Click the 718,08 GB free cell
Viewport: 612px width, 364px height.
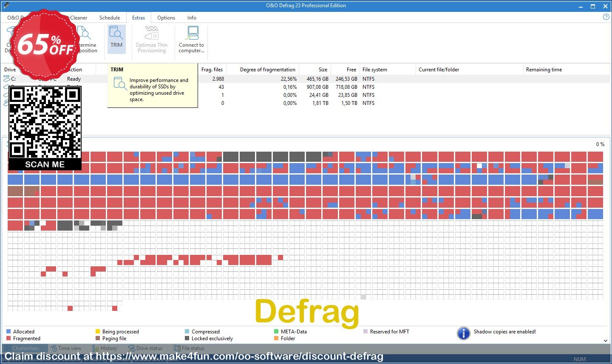pyautogui.click(x=346, y=87)
